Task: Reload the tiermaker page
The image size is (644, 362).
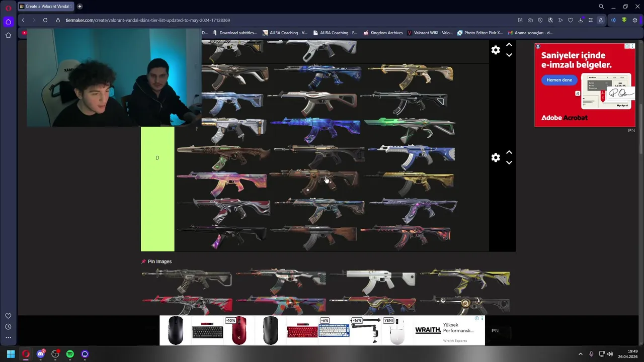Action: (45, 20)
